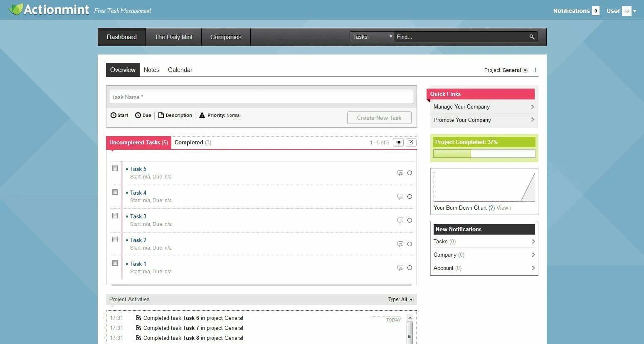The image size is (644, 344).
Task: Select the Uncompleted Tasks tab
Action: pos(138,142)
